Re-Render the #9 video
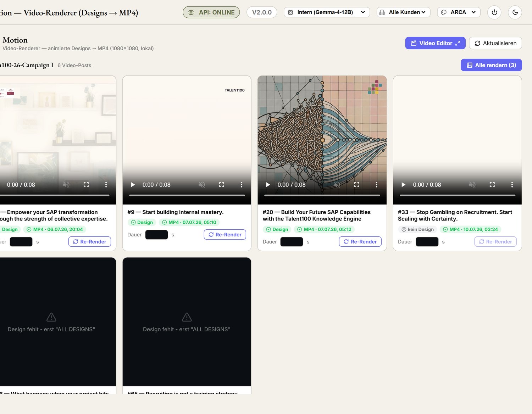The height and width of the screenshot is (414, 532). click(225, 235)
